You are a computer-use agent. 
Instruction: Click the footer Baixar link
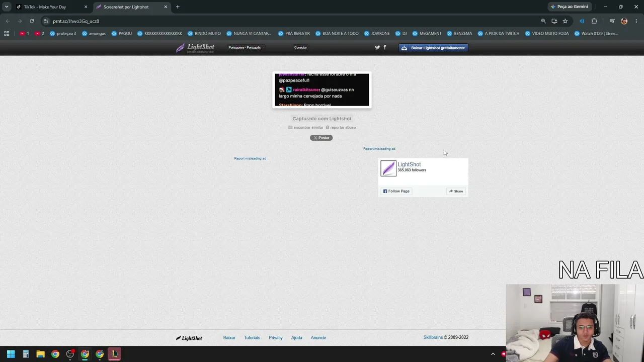[229, 338]
